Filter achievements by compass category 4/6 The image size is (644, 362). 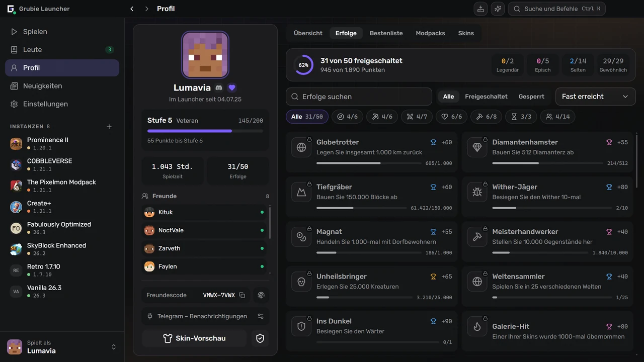coord(348,117)
